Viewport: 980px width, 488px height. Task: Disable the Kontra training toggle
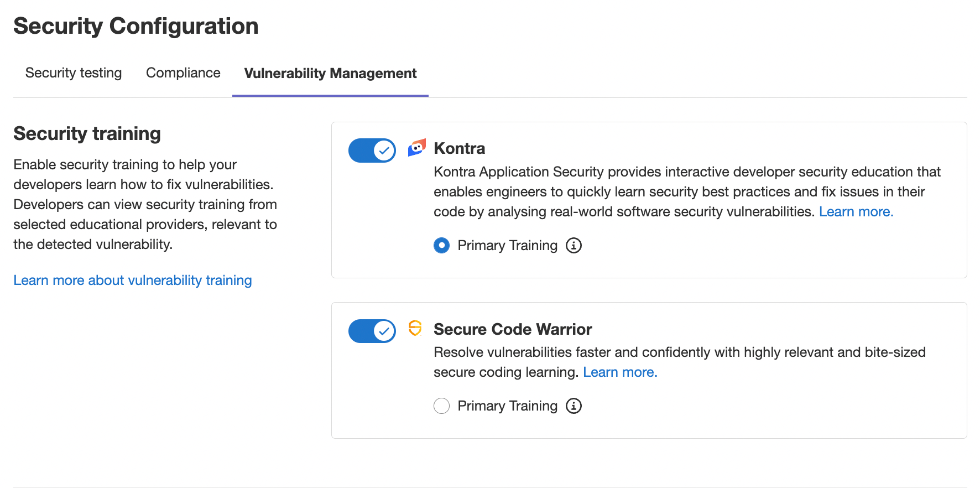pos(372,150)
